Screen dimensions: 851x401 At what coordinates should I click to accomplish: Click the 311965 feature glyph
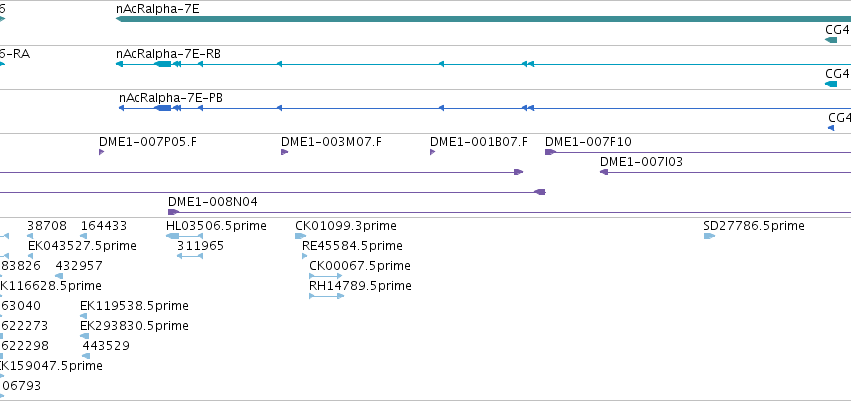pyautogui.click(x=190, y=256)
